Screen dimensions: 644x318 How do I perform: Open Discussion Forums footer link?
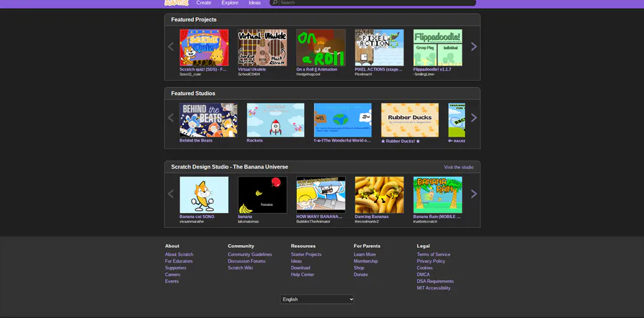pyautogui.click(x=247, y=261)
